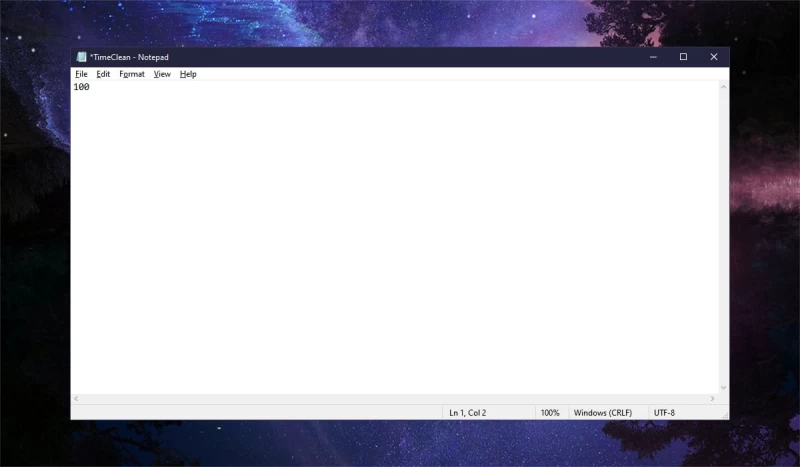Click the horizontal scrollbar right arrow
This screenshot has height=467, width=800.
coord(712,399)
